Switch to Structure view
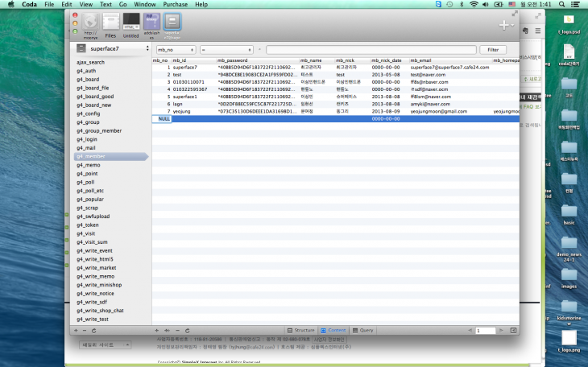Screen dimensions: 588x367 pos(300,330)
